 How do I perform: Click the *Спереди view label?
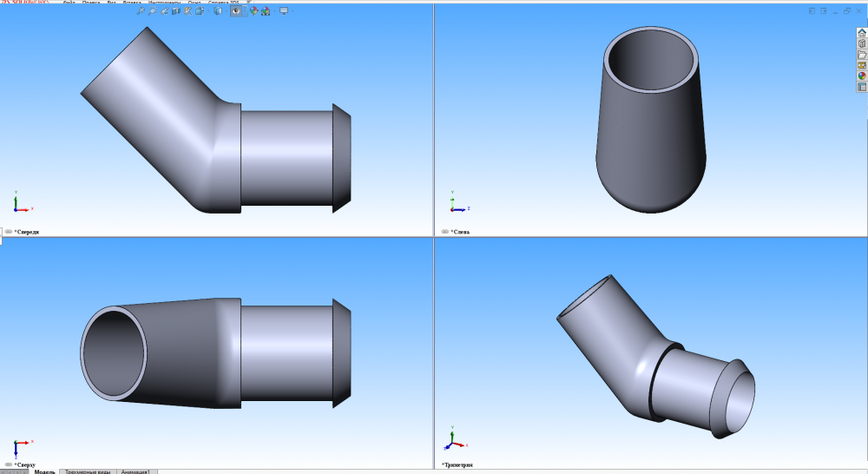pos(27,232)
